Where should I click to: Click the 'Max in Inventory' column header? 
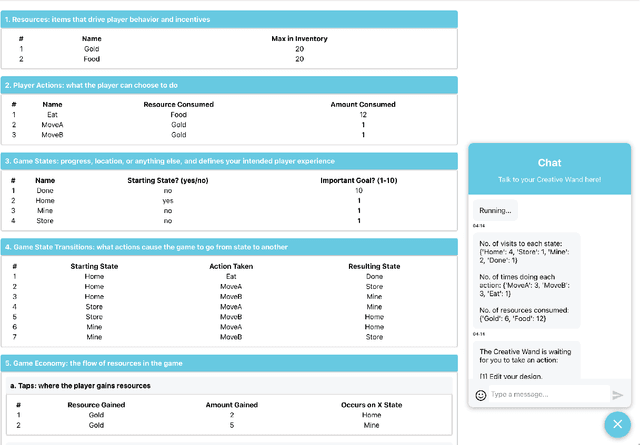click(x=300, y=38)
